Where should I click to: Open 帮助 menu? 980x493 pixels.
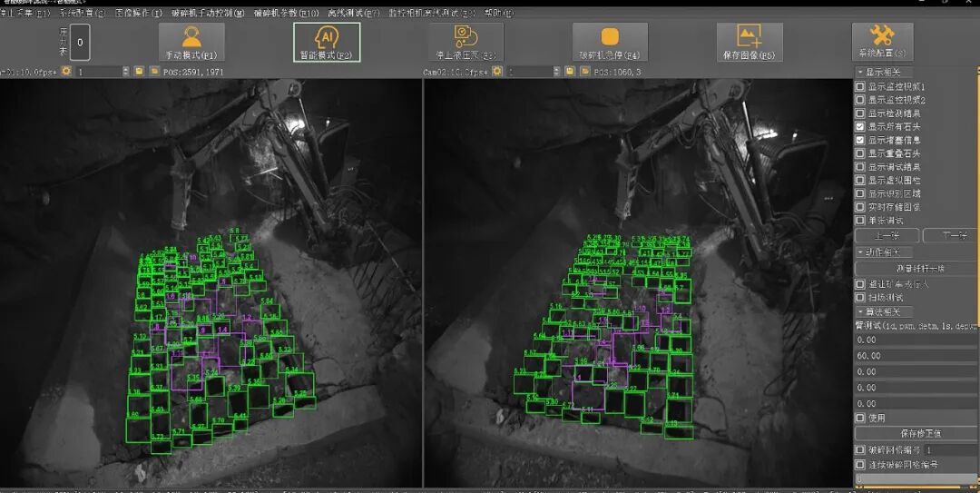click(x=499, y=13)
